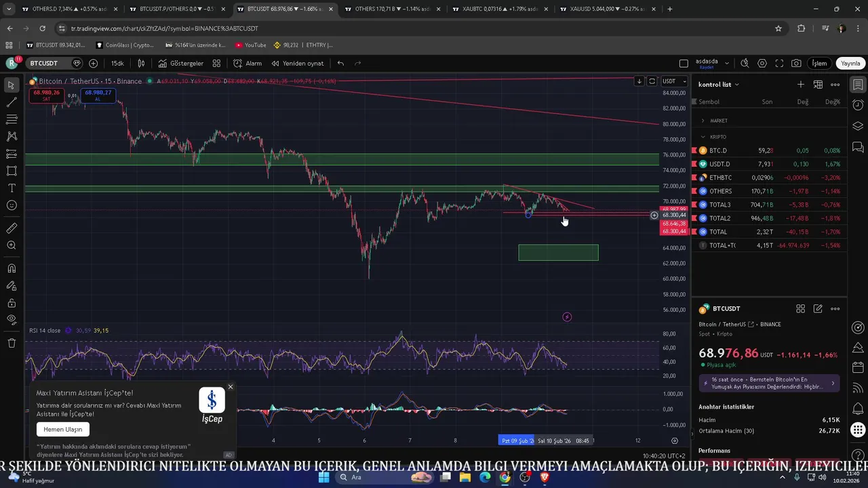868x488 pixels.
Task: Add a symbol to compare
Action: (93, 63)
